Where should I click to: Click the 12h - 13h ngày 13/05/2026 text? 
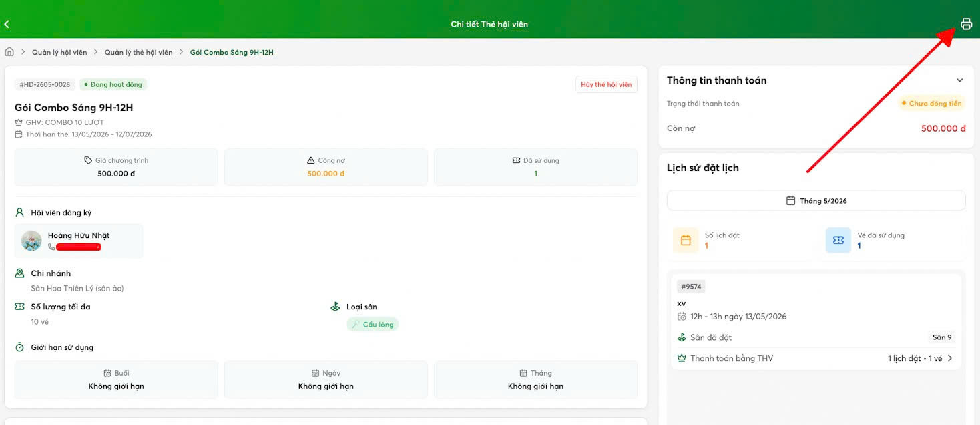click(738, 317)
